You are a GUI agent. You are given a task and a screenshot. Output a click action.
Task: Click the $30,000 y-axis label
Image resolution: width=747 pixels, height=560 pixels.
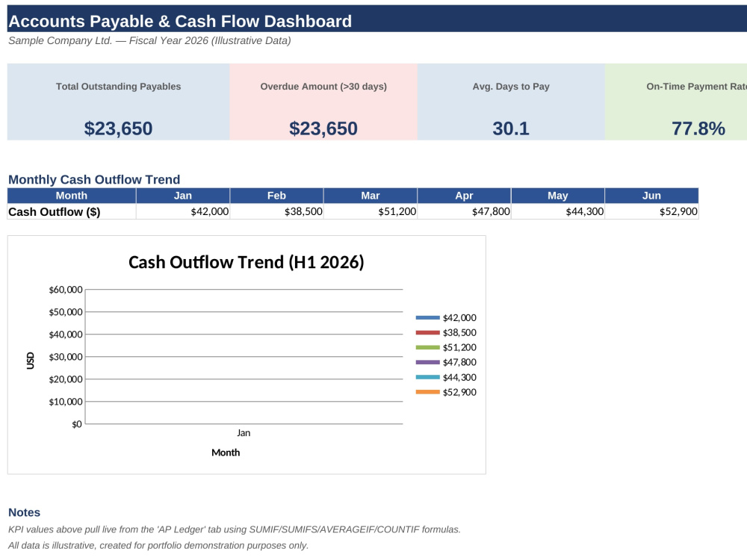tap(66, 357)
